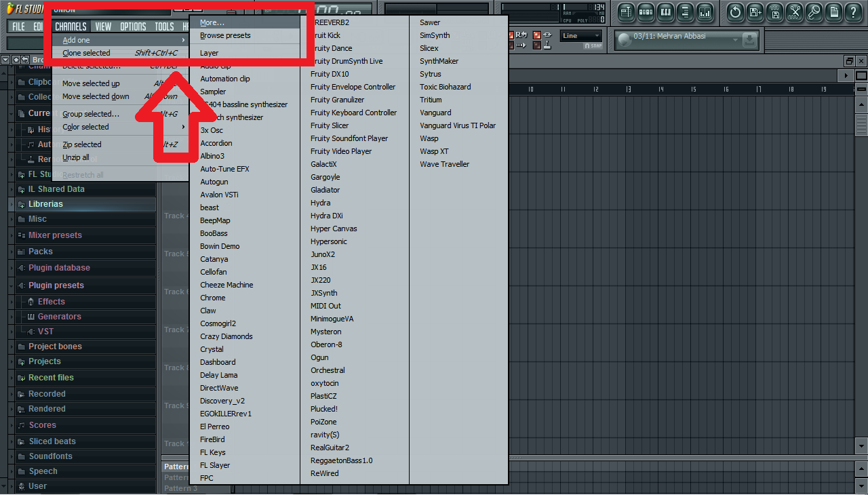
Task: Choose Browse presets in submenu
Action: pyautogui.click(x=245, y=35)
